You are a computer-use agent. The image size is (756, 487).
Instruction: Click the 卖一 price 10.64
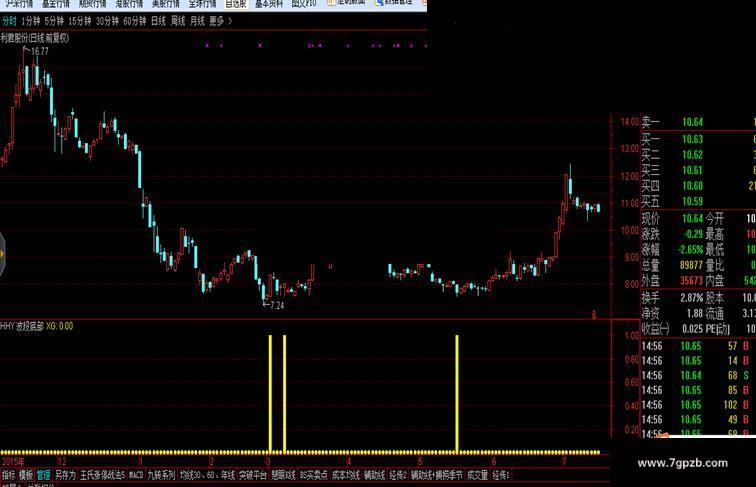point(692,122)
